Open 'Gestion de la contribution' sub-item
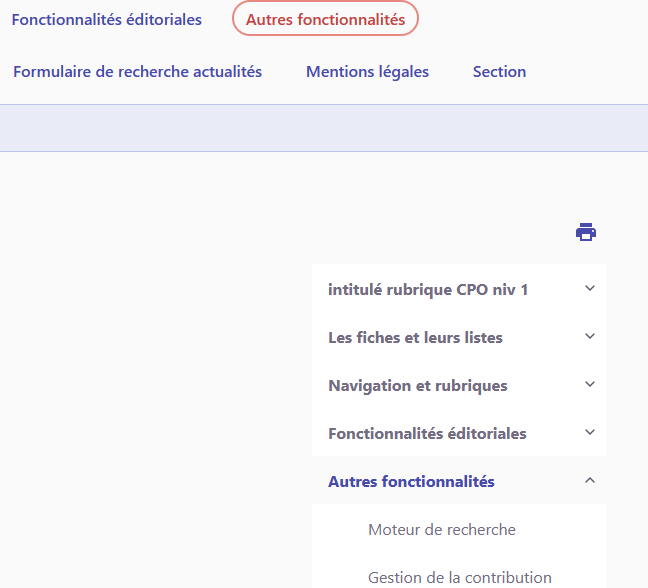 pyautogui.click(x=459, y=577)
